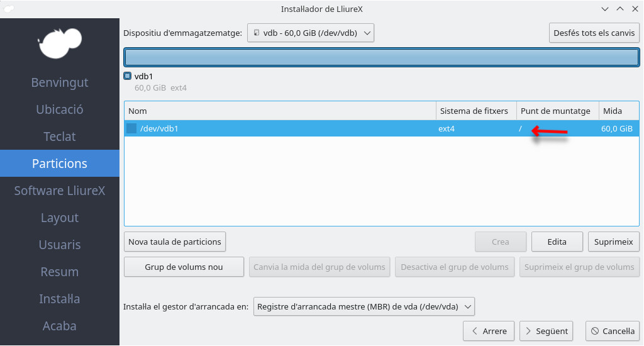The image size is (644, 346).
Task: Select Benvingut step in sidebar
Action: (60, 82)
